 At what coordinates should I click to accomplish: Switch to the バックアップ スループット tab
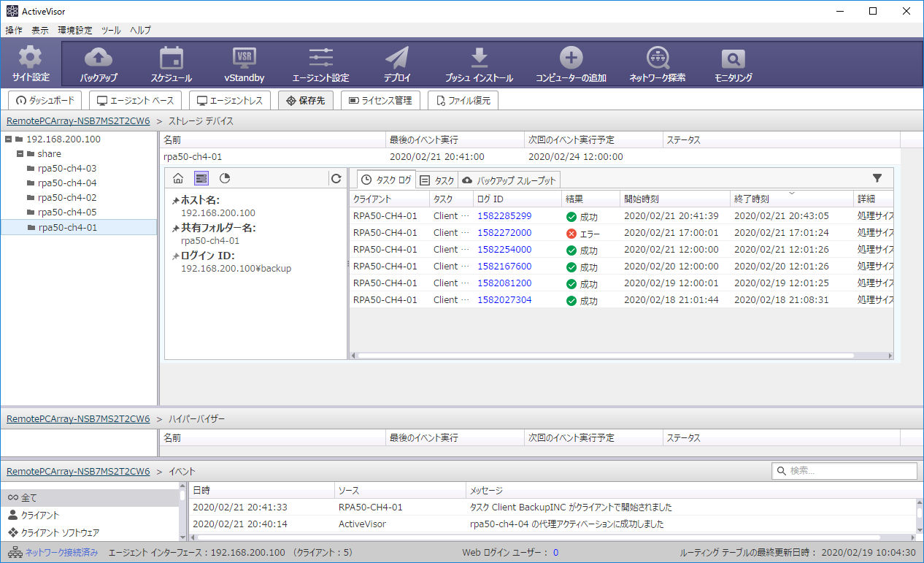click(x=509, y=180)
